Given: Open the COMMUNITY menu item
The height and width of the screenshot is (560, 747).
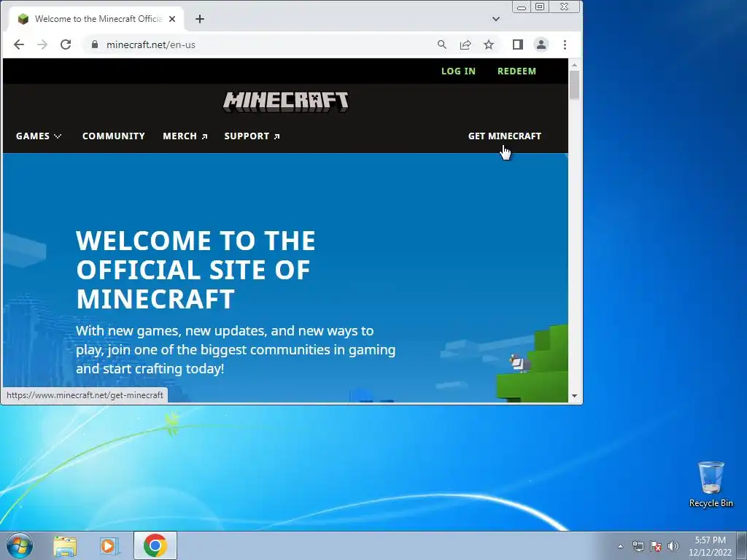Looking at the screenshot, I should click(x=113, y=136).
